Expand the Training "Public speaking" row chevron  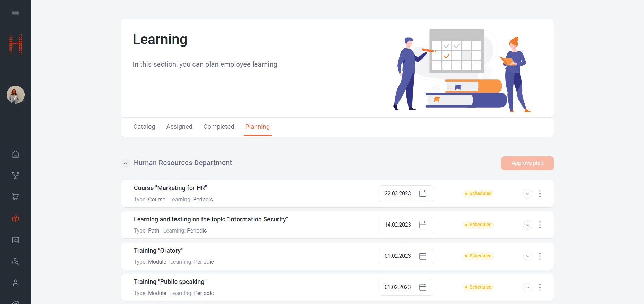tap(527, 287)
